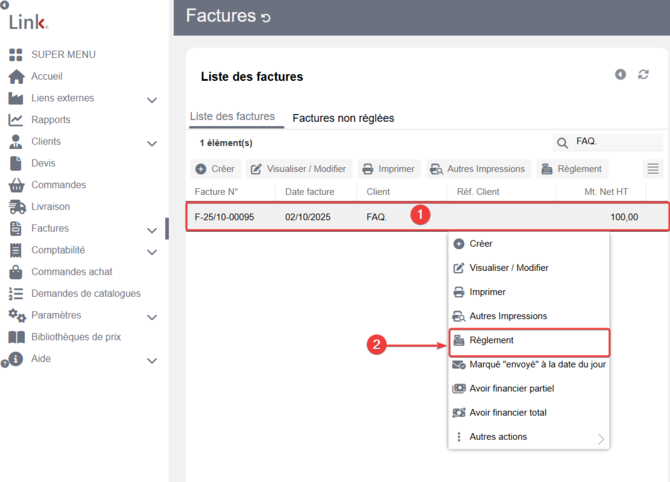
Task: Click the Rapports chart icon
Action: 16,120
